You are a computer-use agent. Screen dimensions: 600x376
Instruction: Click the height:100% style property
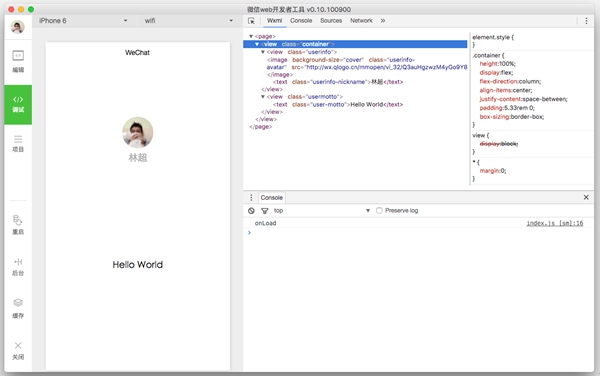pyautogui.click(x=497, y=64)
